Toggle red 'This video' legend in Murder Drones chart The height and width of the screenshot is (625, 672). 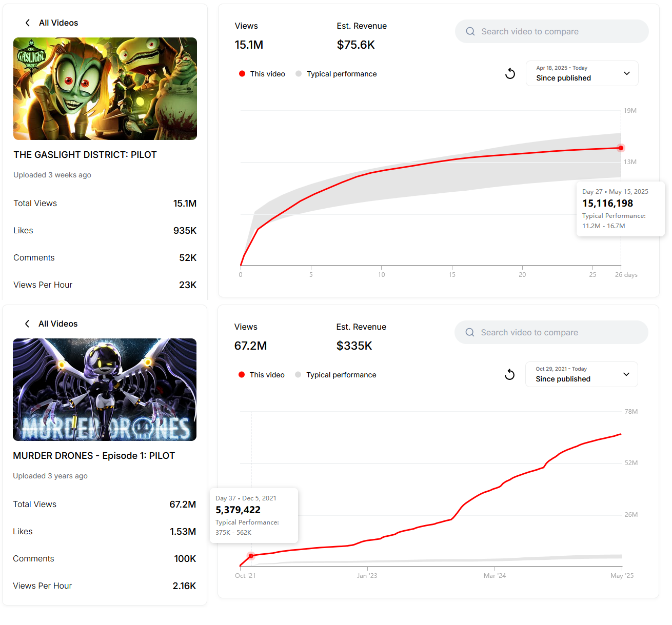pos(262,375)
